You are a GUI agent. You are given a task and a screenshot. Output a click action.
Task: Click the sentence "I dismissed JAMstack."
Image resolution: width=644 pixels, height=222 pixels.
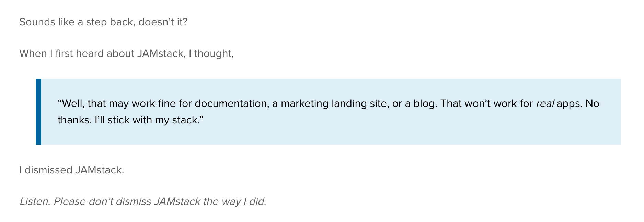coord(72,170)
